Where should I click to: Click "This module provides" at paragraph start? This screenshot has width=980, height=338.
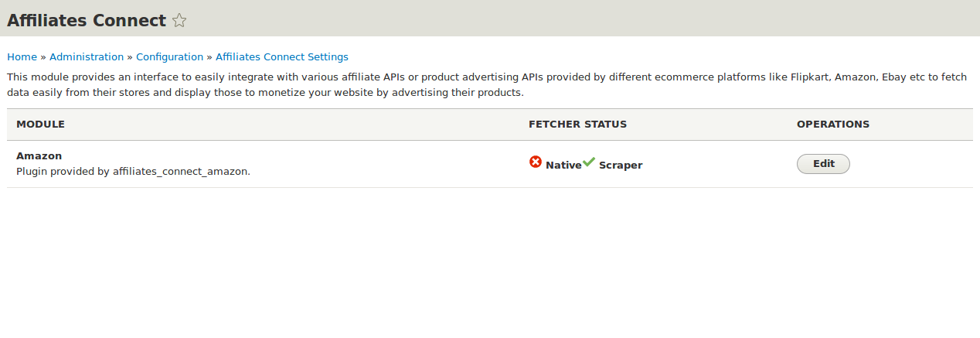pos(54,77)
